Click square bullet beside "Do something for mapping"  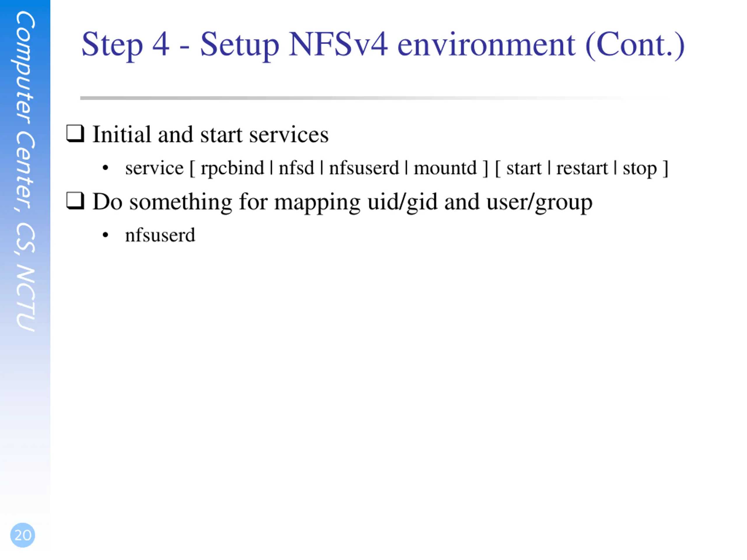coord(75,201)
